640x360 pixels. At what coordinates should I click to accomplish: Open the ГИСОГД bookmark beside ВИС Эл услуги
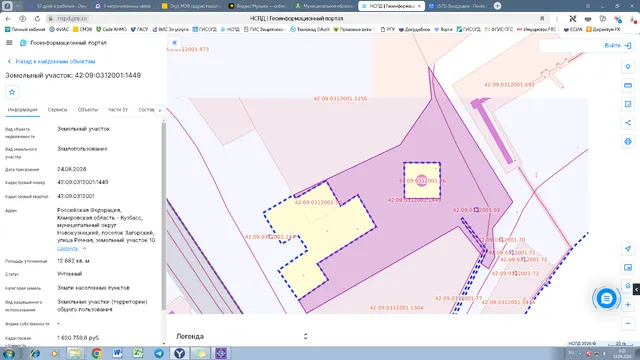[204, 29]
